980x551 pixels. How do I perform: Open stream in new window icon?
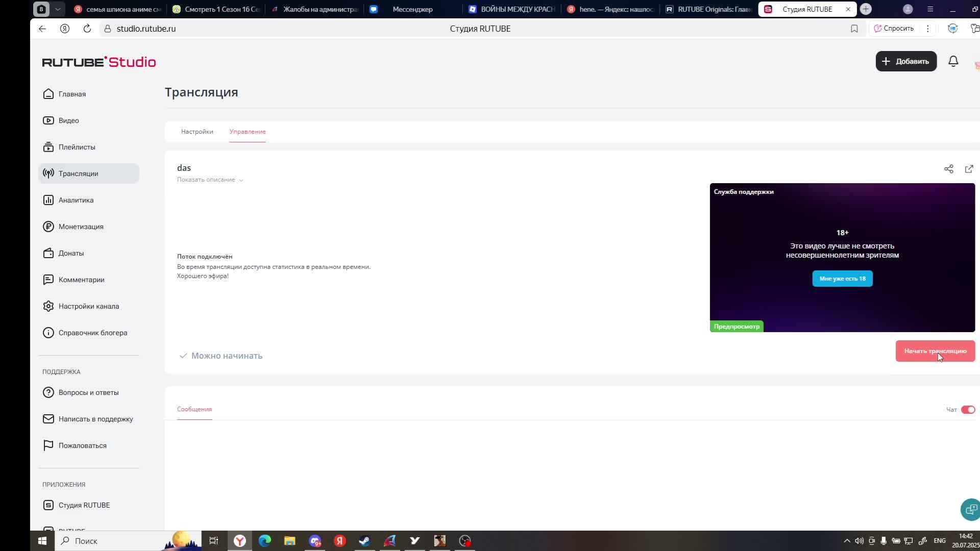coord(969,169)
